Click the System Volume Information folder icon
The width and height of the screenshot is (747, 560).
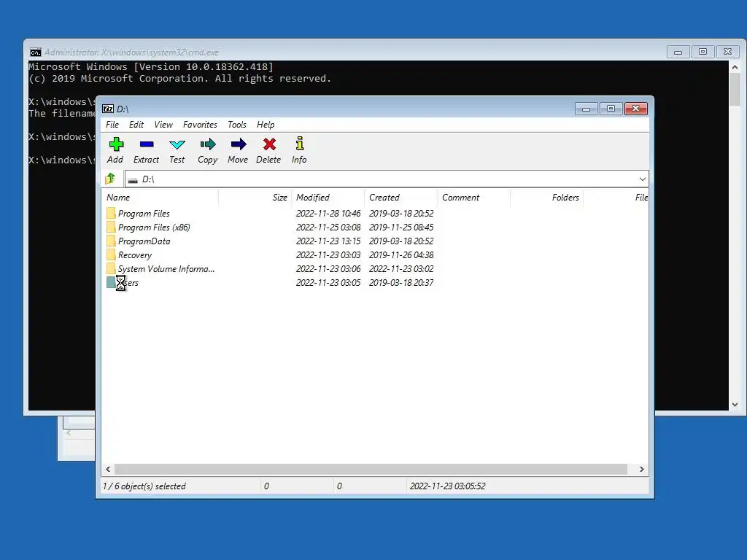(x=111, y=268)
